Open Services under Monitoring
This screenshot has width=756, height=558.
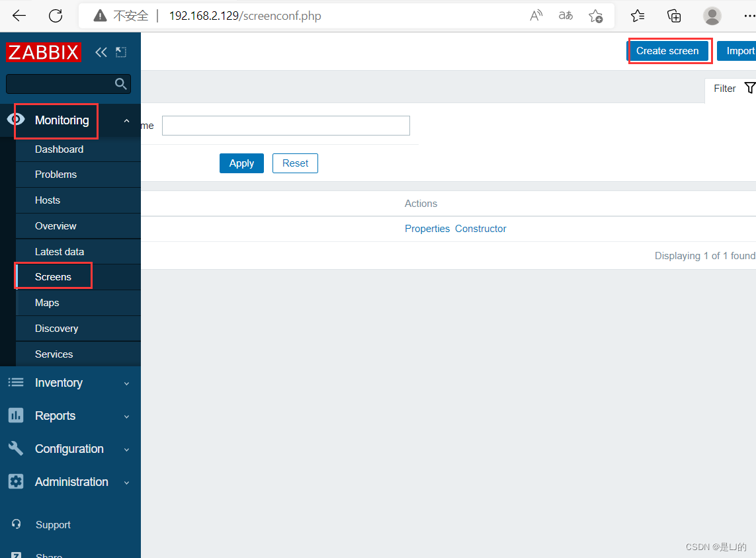(78, 354)
